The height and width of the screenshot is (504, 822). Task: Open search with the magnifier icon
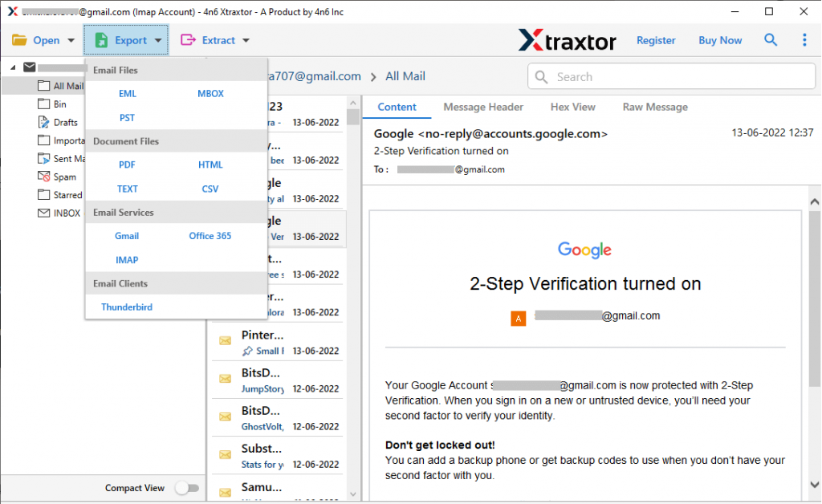771,39
